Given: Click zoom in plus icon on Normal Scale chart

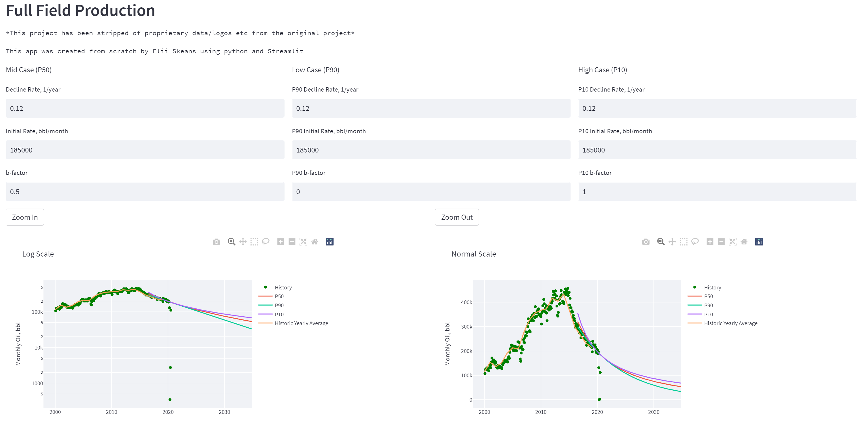Looking at the screenshot, I should pos(710,242).
